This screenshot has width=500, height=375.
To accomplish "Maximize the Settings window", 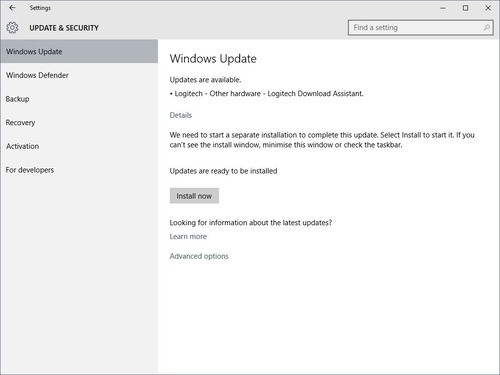I will click(x=466, y=8).
